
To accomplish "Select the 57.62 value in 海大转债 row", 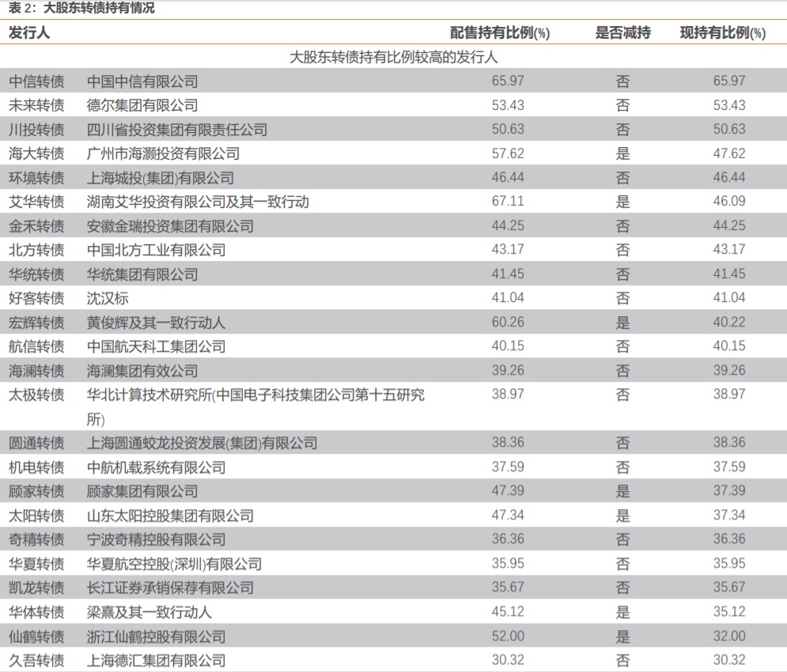I will tap(508, 153).
